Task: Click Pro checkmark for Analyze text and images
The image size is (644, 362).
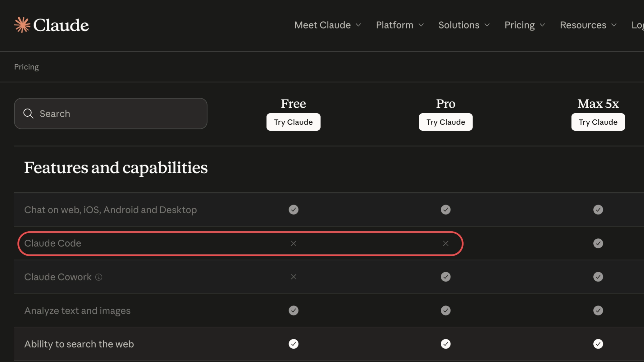Action: [x=445, y=310]
